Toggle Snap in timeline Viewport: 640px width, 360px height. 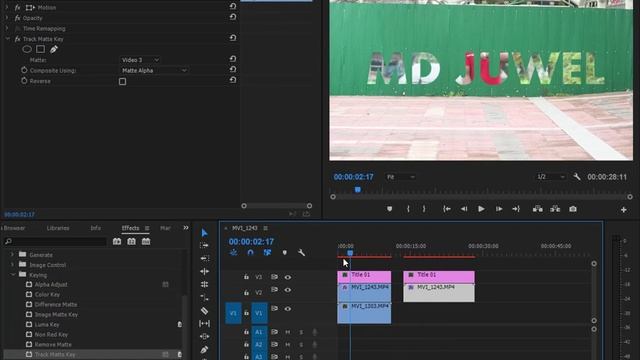250,253
